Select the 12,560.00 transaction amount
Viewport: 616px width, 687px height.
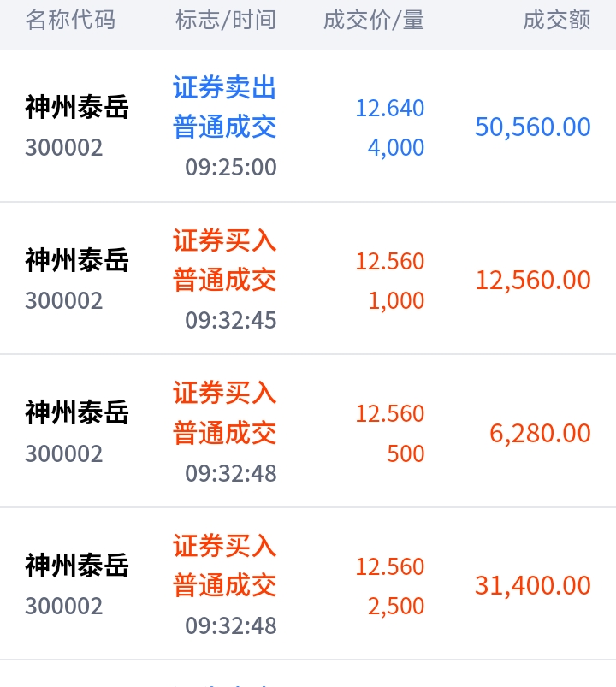click(x=533, y=281)
